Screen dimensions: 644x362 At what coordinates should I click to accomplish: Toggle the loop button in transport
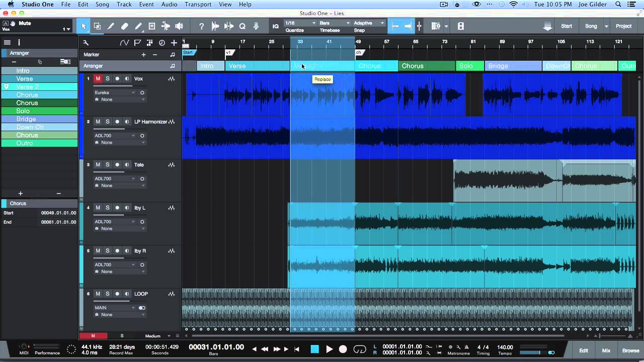click(360, 349)
